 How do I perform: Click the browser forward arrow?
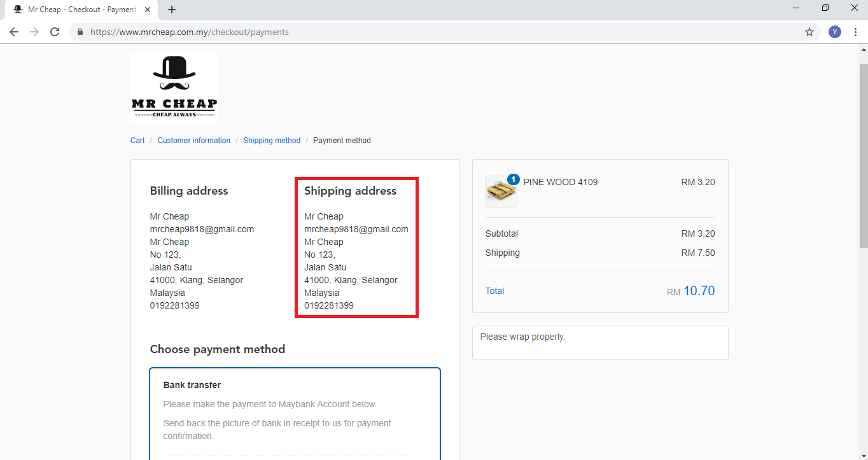(x=34, y=32)
